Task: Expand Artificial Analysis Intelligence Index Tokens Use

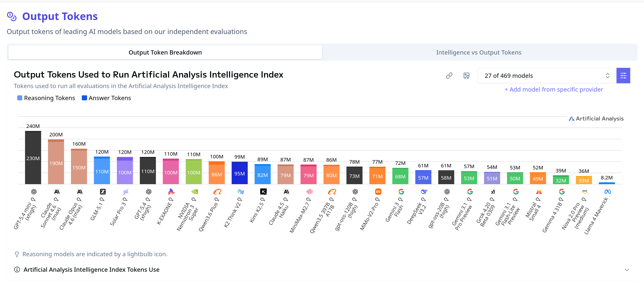Action: [91, 269]
